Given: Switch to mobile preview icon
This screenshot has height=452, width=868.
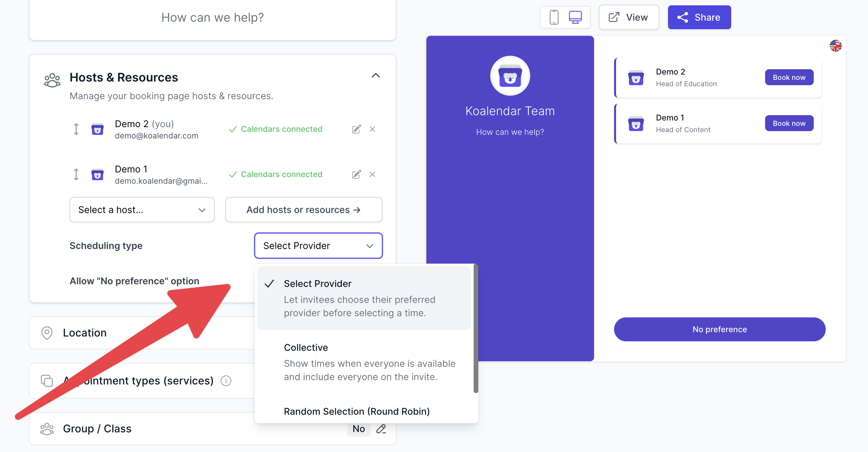Looking at the screenshot, I should click(553, 17).
